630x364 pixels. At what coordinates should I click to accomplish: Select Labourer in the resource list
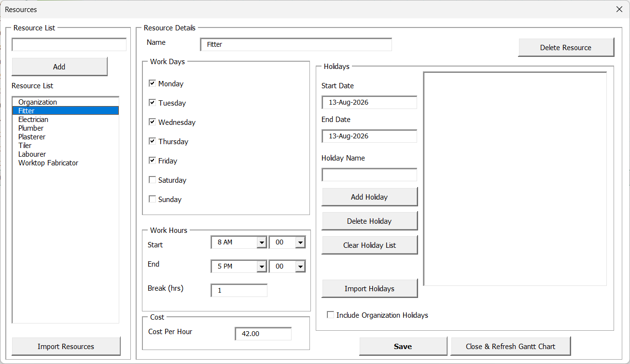tap(66, 154)
